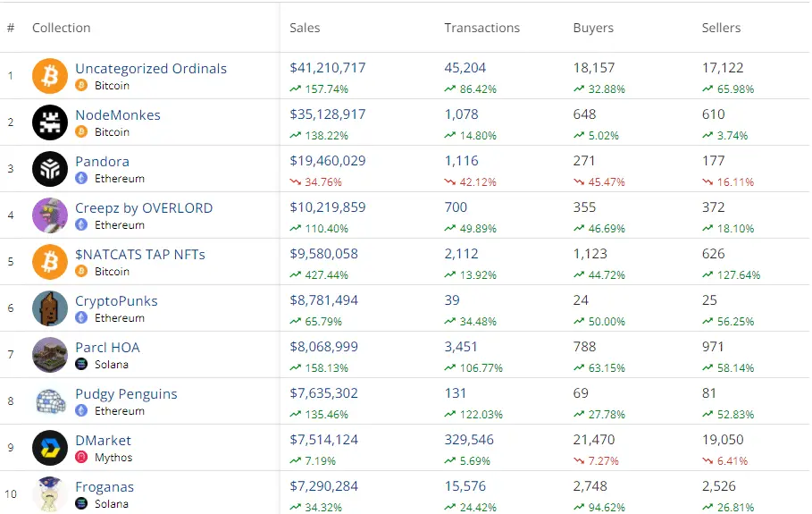
Task: Click the sellers count 19,050
Action: (x=723, y=440)
